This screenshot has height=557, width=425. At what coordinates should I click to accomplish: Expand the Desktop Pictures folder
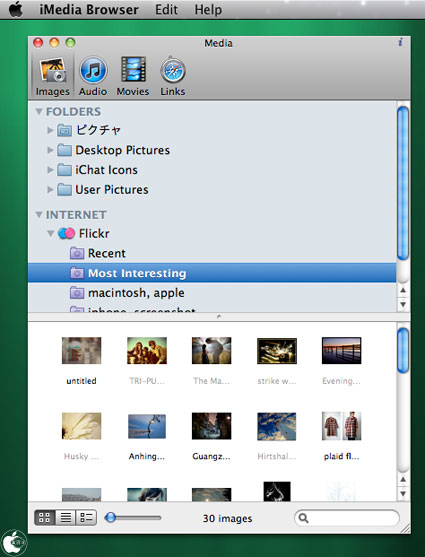(50, 150)
